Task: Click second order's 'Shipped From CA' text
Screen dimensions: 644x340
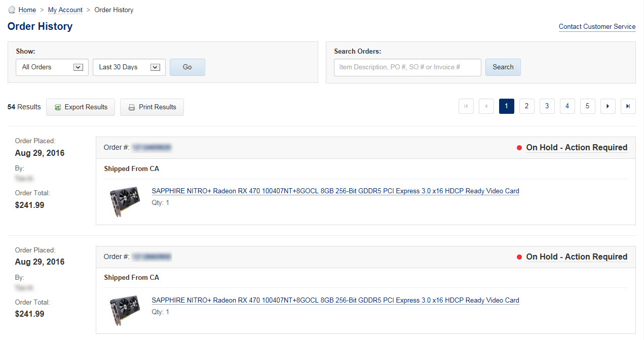Action: (132, 277)
